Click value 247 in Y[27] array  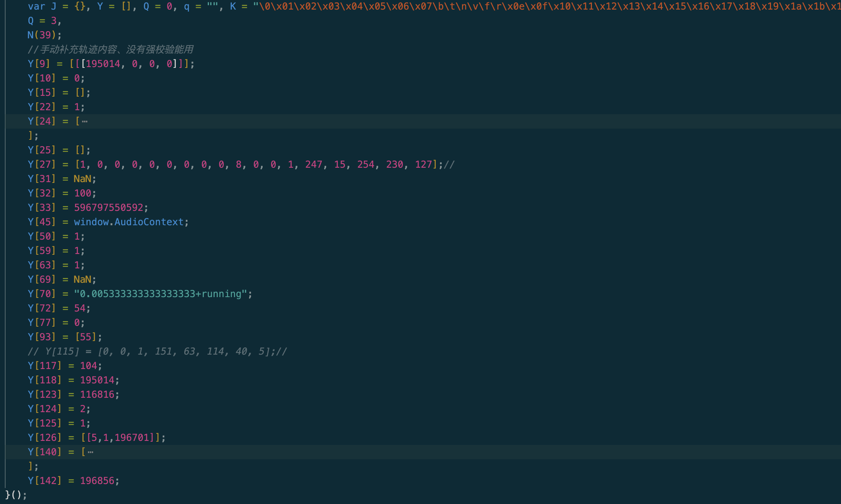(x=314, y=165)
